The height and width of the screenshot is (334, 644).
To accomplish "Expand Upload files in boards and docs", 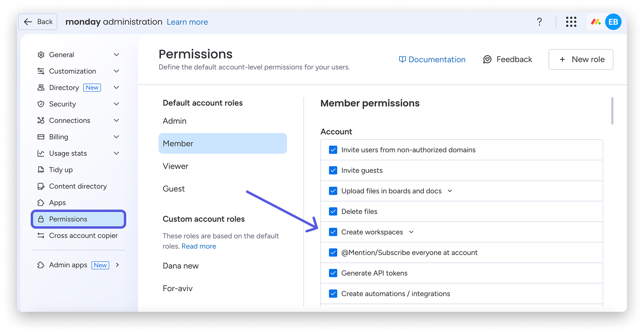I will 450,191.
